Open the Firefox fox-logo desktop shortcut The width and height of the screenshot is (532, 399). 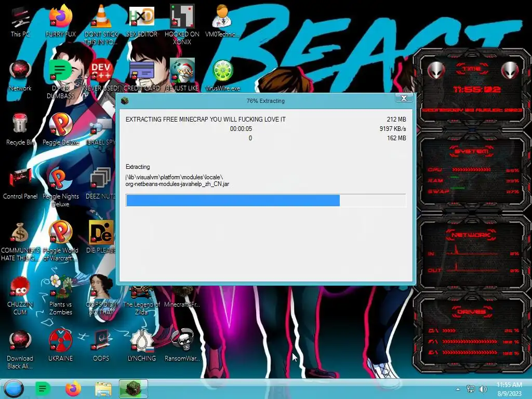pyautogui.click(x=60, y=21)
